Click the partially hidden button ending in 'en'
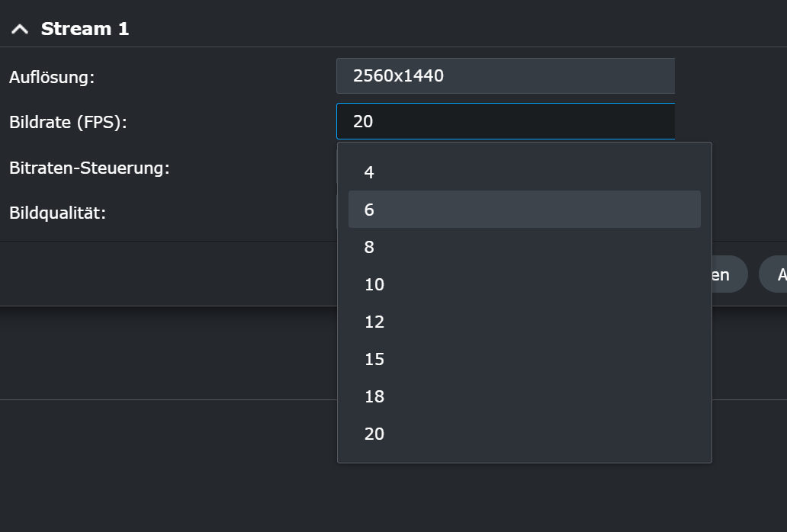787x532 pixels. (730, 274)
